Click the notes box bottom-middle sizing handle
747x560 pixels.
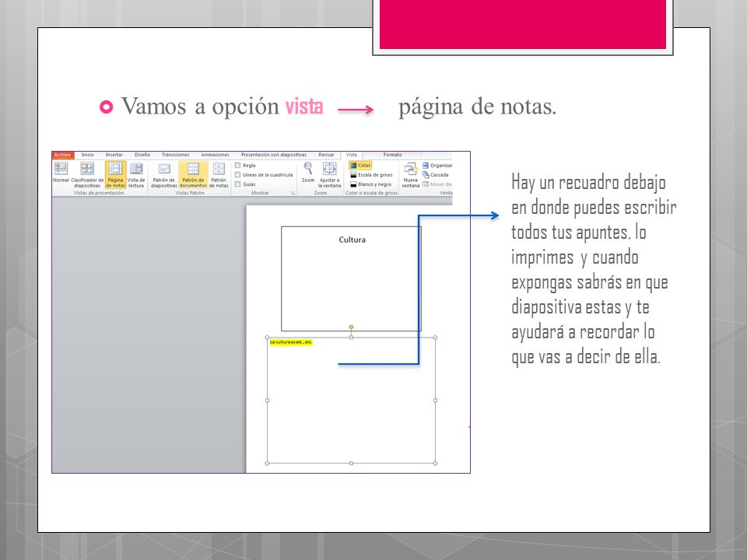click(x=351, y=463)
